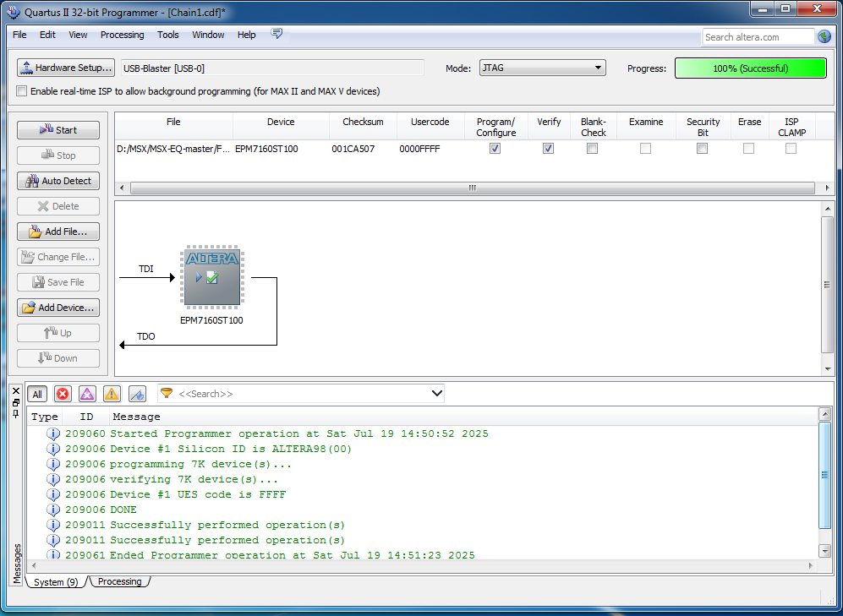Click the file table horizontal scrollbar
The height and width of the screenshot is (616, 843).
click(x=472, y=188)
